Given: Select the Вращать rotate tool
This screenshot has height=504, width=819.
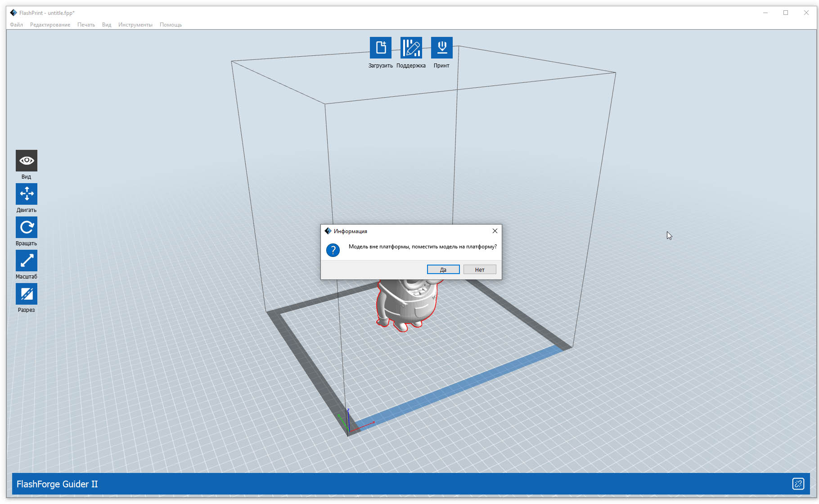Looking at the screenshot, I should coord(27,227).
